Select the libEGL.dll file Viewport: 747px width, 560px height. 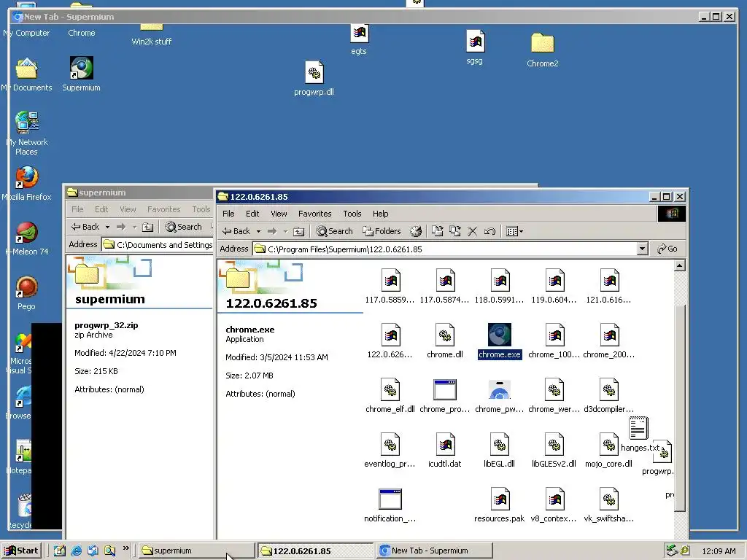[499, 451]
